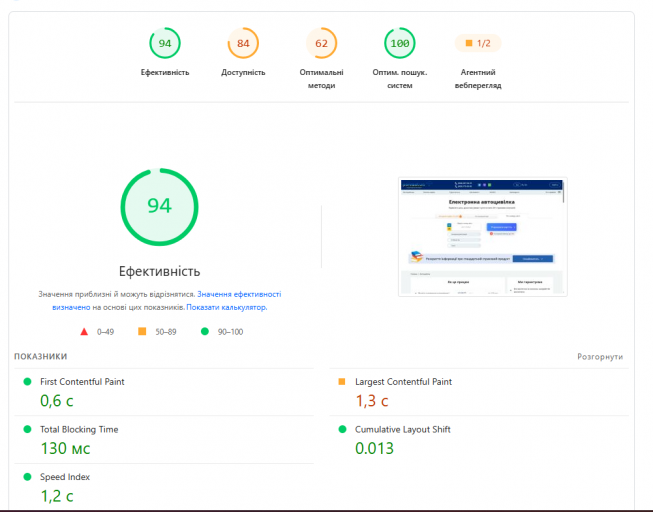
Task: Click the green dot next to First Contentful Paint
Action: tap(27, 382)
